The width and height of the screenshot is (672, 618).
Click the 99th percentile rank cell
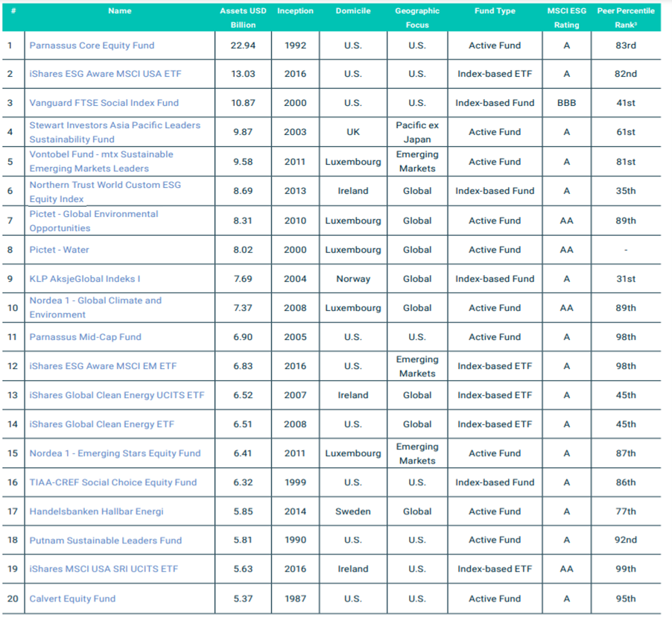point(626,569)
